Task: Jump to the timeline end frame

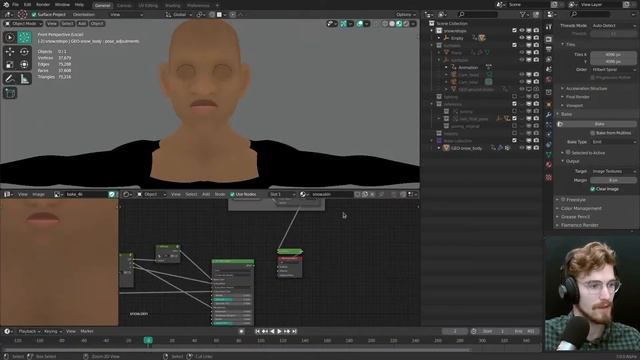Action: coord(294,331)
